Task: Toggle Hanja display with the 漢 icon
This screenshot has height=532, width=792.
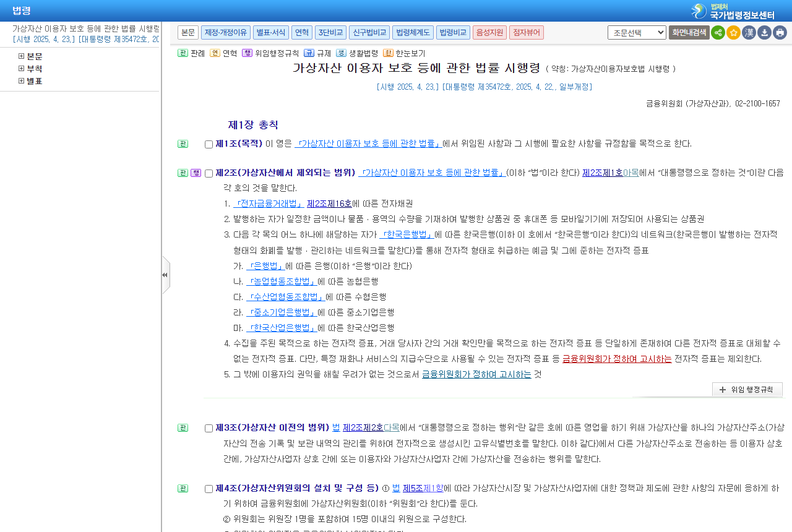Action: [749, 32]
